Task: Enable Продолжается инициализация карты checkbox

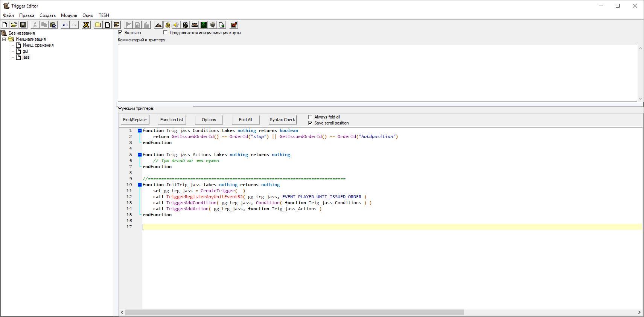Action: (x=165, y=33)
